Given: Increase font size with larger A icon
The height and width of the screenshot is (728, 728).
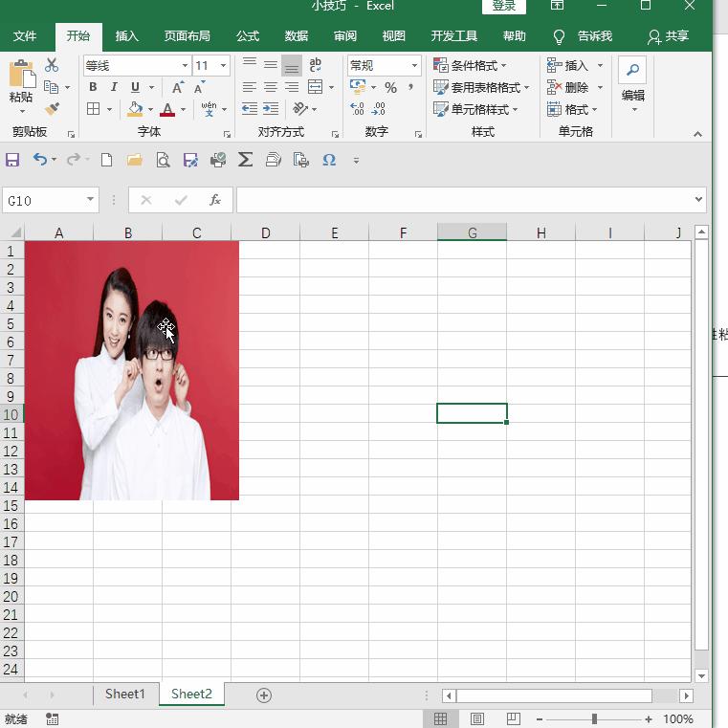Looking at the screenshot, I should [x=178, y=87].
